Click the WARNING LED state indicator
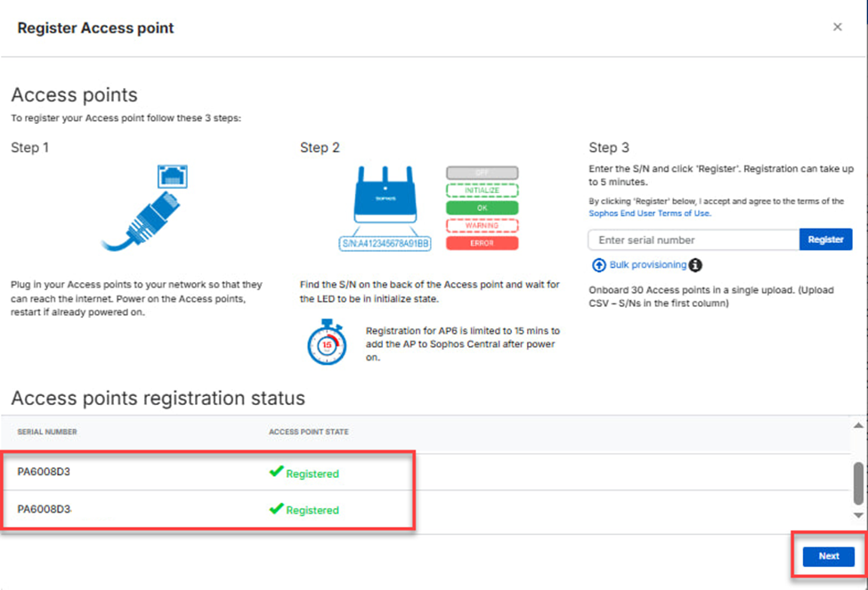This screenshot has height=590, width=868. [x=482, y=225]
